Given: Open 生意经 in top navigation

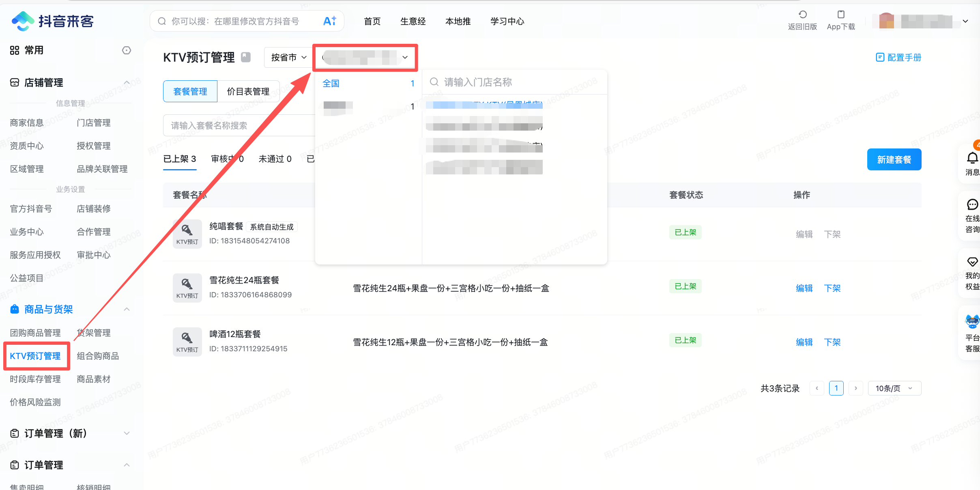Looking at the screenshot, I should (413, 21).
